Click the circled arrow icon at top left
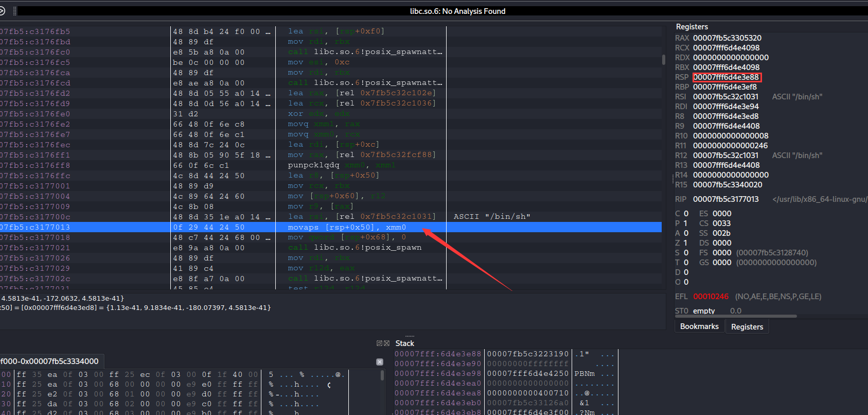Image resolution: width=868 pixels, height=415 pixels. click(x=2, y=11)
